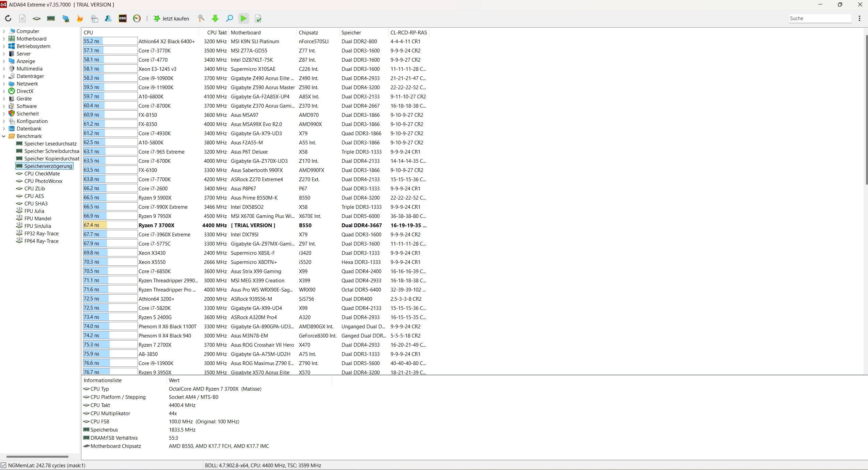Open the Report document icon
This screenshot has width=868, height=470.
point(22,18)
